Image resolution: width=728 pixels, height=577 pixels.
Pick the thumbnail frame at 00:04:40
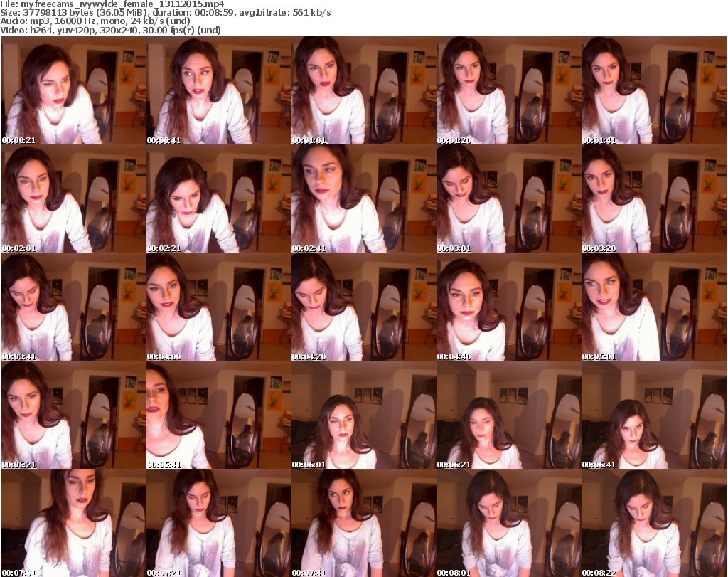509,307
